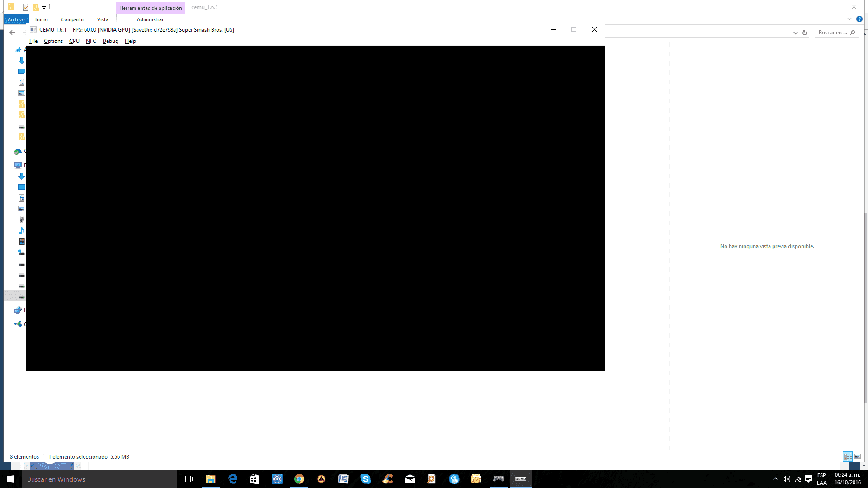Click the CEMU window title bar icon
868x488 pixels.
pos(33,29)
